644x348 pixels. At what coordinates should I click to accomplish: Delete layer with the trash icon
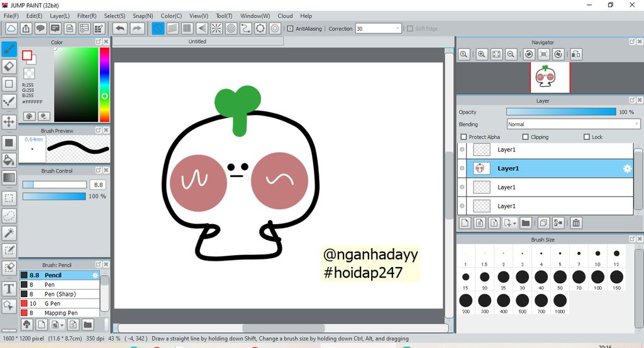tap(576, 223)
